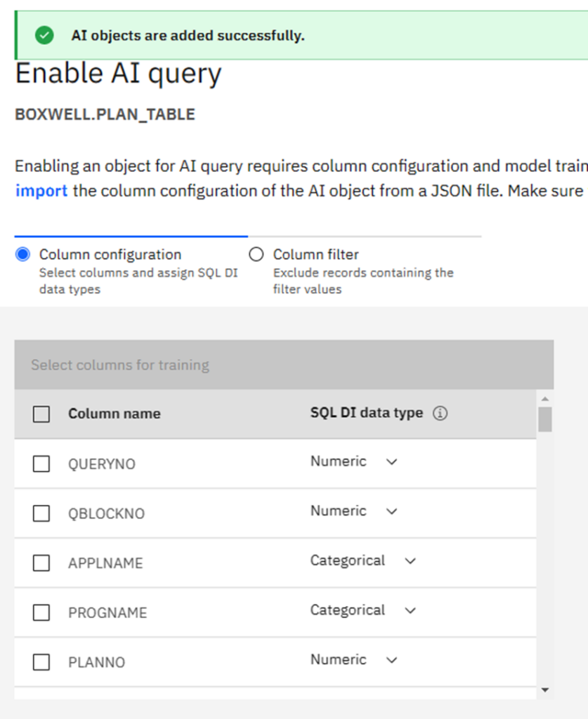Click the scroll up arrow of the table
The image size is (588, 719).
tap(545, 399)
